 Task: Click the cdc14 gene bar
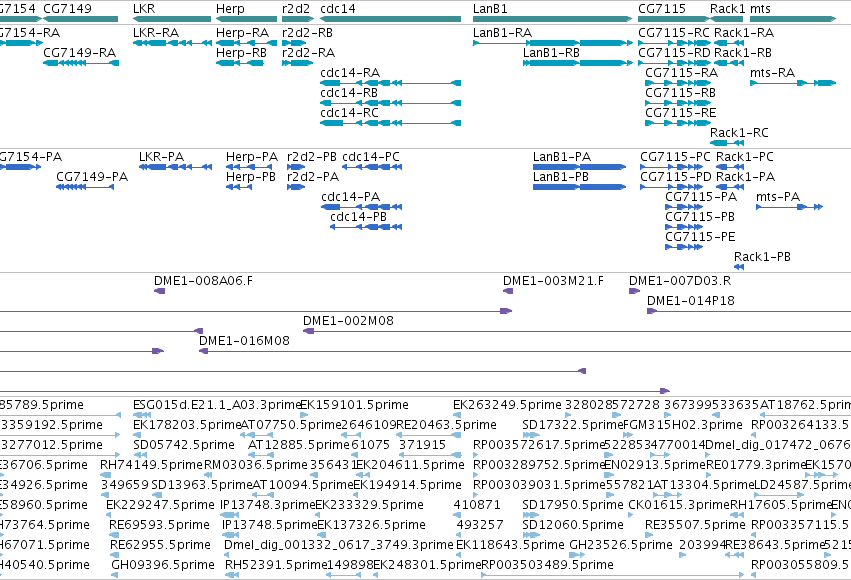pyautogui.click(x=391, y=19)
